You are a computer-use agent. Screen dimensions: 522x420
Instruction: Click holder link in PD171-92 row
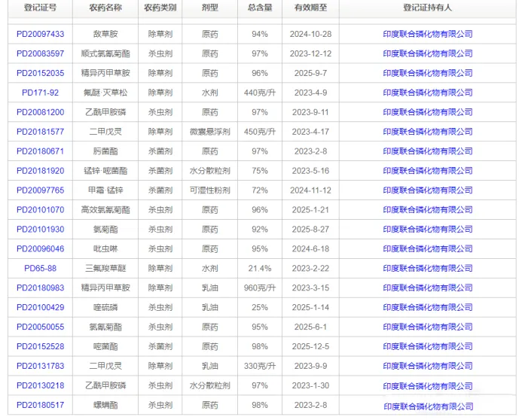pos(428,93)
